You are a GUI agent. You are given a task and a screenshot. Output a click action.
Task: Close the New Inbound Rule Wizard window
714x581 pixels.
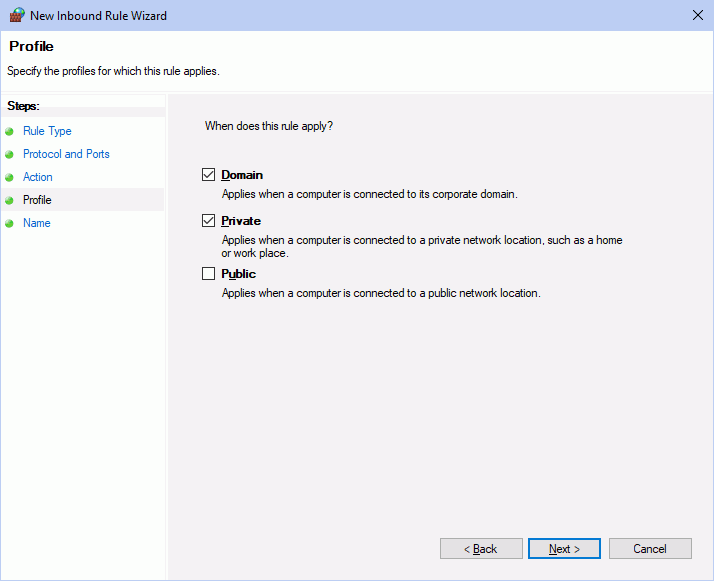coord(696,15)
